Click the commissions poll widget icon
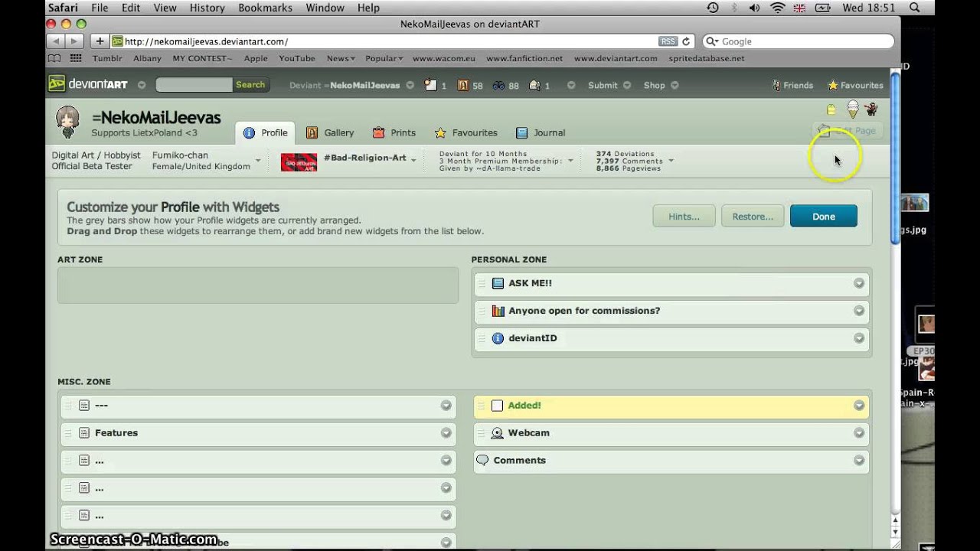 coord(498,311)
